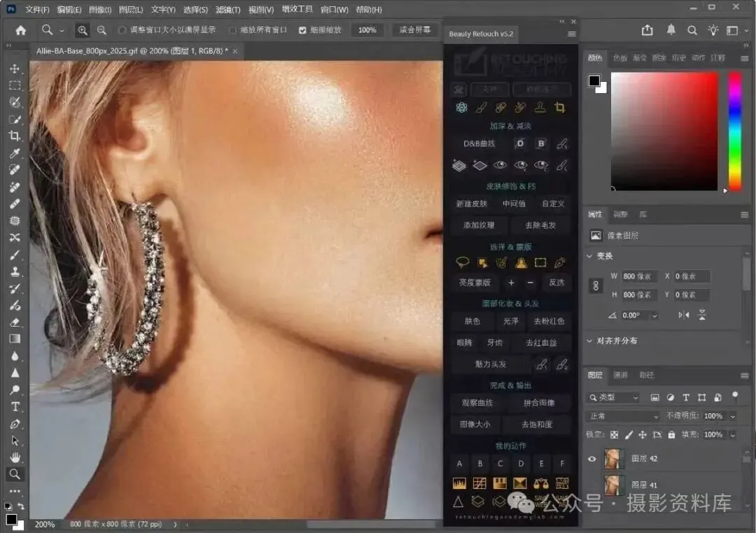The height and width of the screenshot is (533, 756).
Task: Select the Gradient tool
Action: pos(15,339)
